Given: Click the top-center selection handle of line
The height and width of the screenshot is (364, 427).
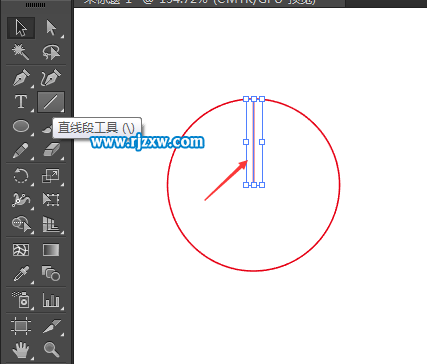Looking at the screenshot, I should [254, 99].
